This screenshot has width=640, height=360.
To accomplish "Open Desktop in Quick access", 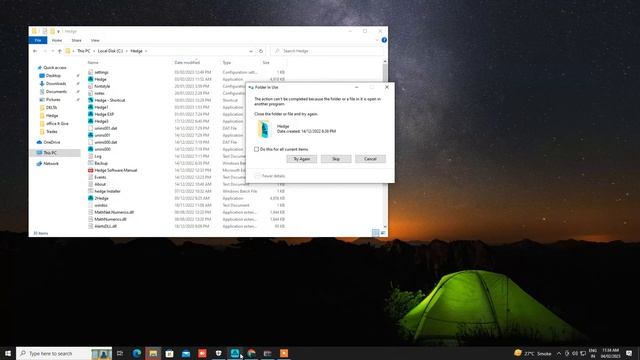I will tap(53, 76).
